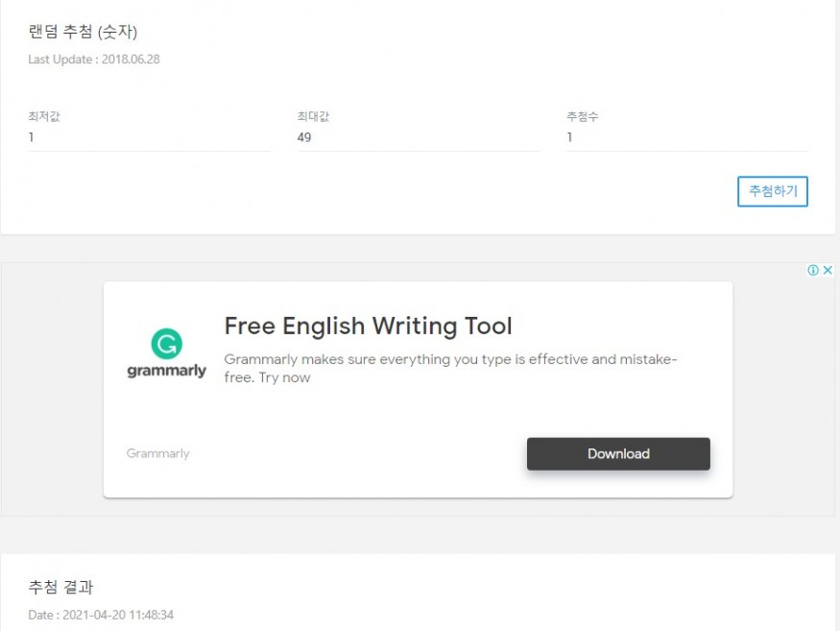Click the Last Update date text
Image resolution: width=840 pixels, height=631 pixels.
pyautogui.click(x=94, y=60)
